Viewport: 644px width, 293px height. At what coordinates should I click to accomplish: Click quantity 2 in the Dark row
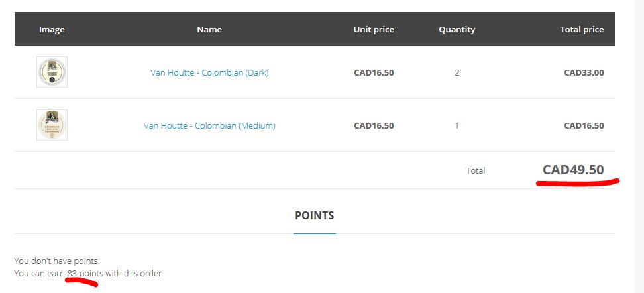pyautogui.click(x=456, y=72)
